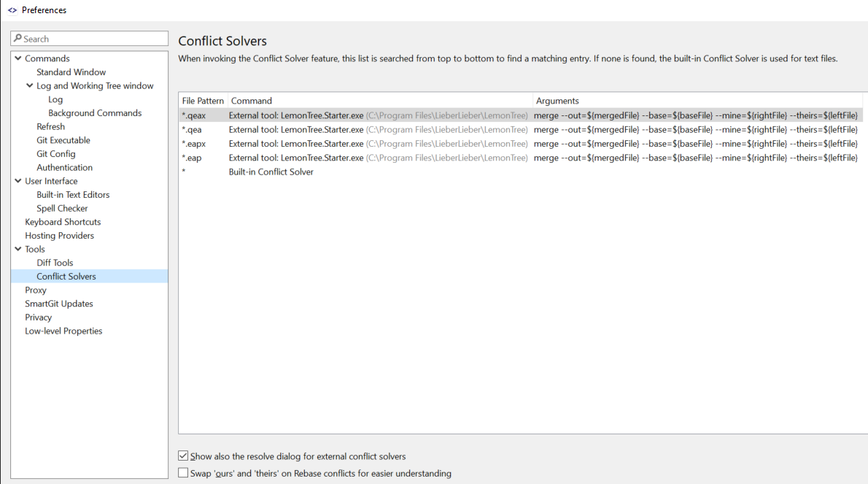Click the Arguments cell in *.qea row
Image resolution: width=868 pixels, height=484 pixels.
coord(695,130)
